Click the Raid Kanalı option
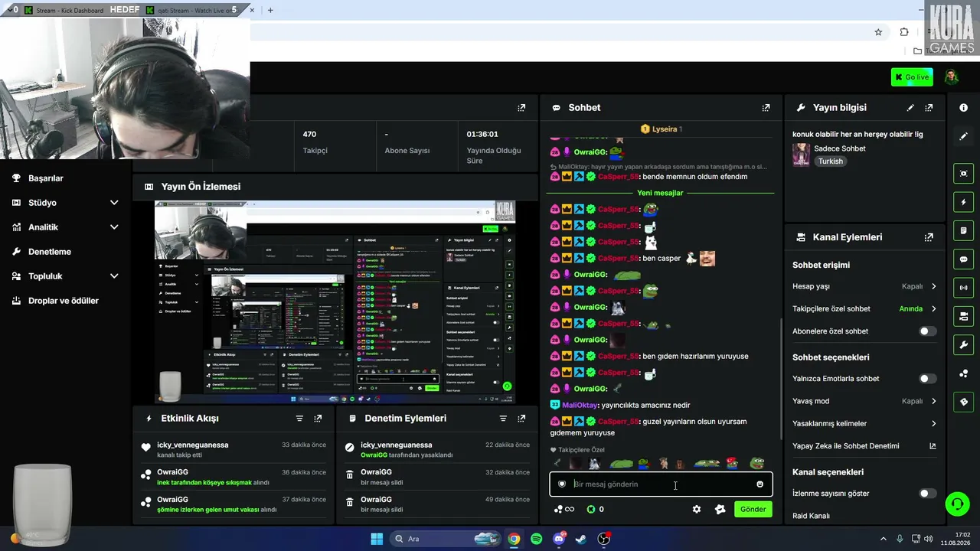 tap(811, 516)
